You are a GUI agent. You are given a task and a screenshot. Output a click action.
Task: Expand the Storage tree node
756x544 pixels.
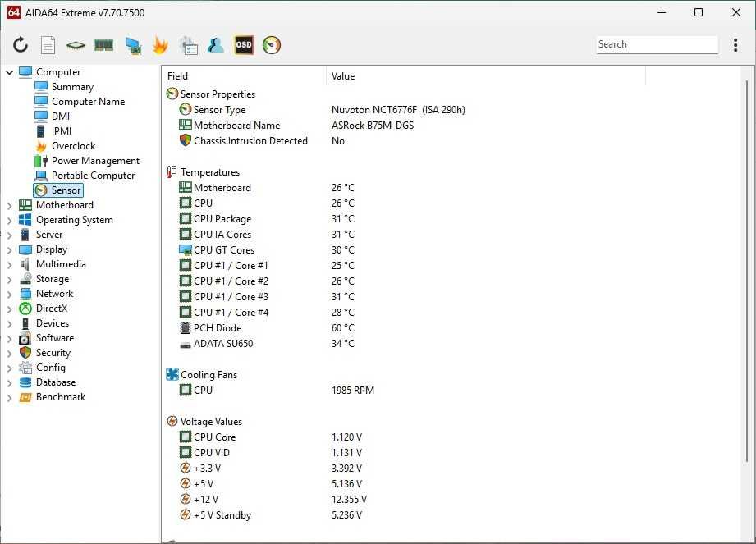tap(10, 280)
